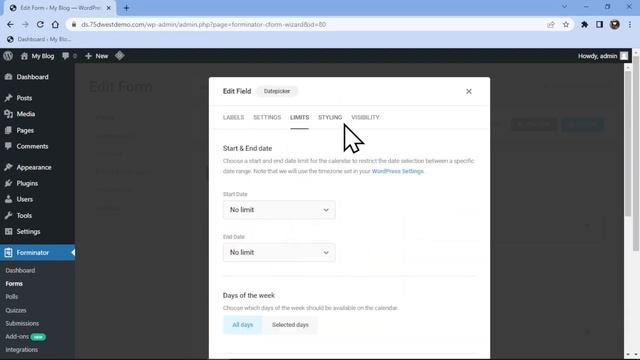Click the Plugins icon in sidebar
Screen dimensions: 640x360
[9, 183]
